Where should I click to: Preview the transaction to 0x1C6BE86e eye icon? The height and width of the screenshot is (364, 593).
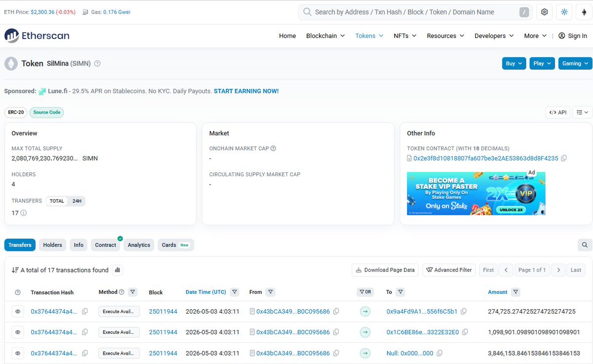click(x=18, y=332)
